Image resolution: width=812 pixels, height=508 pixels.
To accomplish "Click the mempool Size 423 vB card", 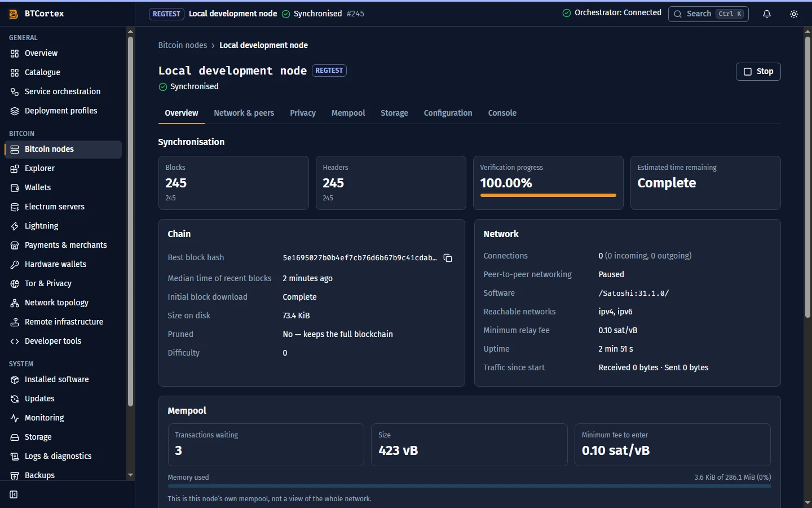I will [469, 445].
